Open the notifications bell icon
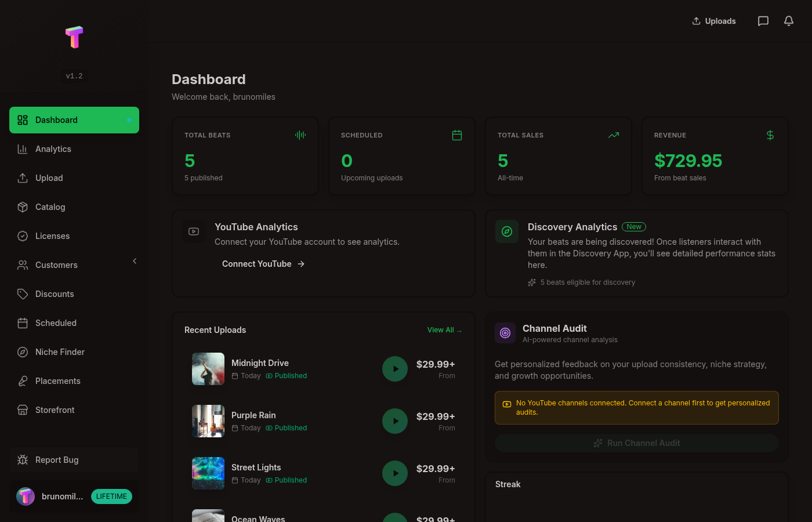This screenshot has width=812, height=522. [x=788, y=20]
